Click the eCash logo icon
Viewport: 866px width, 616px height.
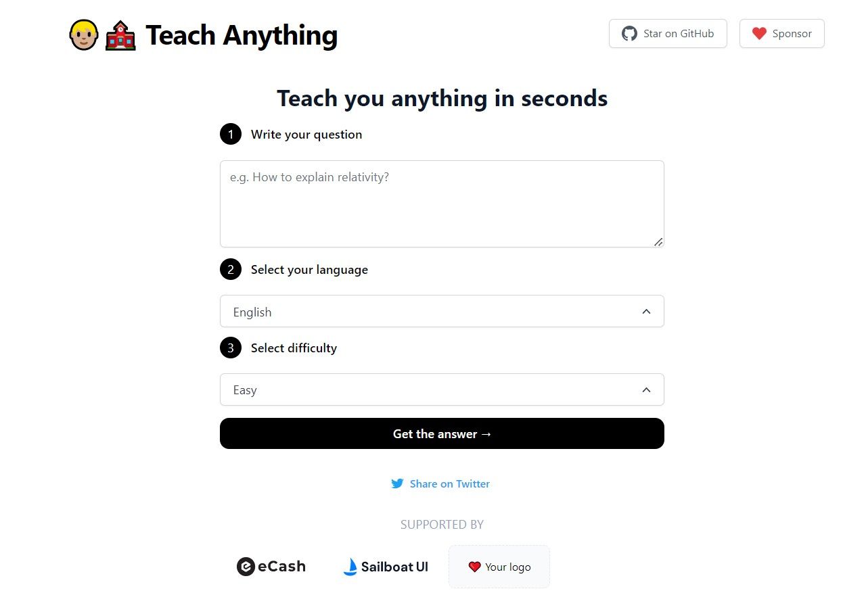tap(246, 567)
